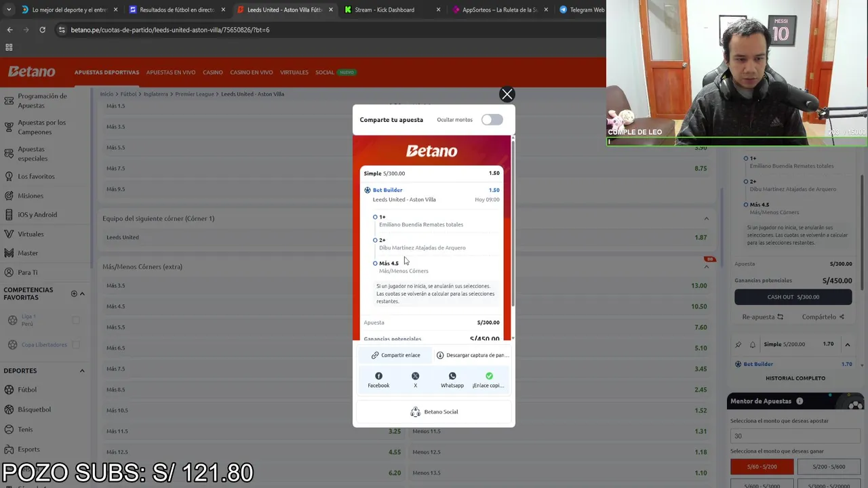Image resolution: width=868 pixels, height=488 pixels.
Task: Open Apuestas en Vivo menu
Action: click(171, 73)
